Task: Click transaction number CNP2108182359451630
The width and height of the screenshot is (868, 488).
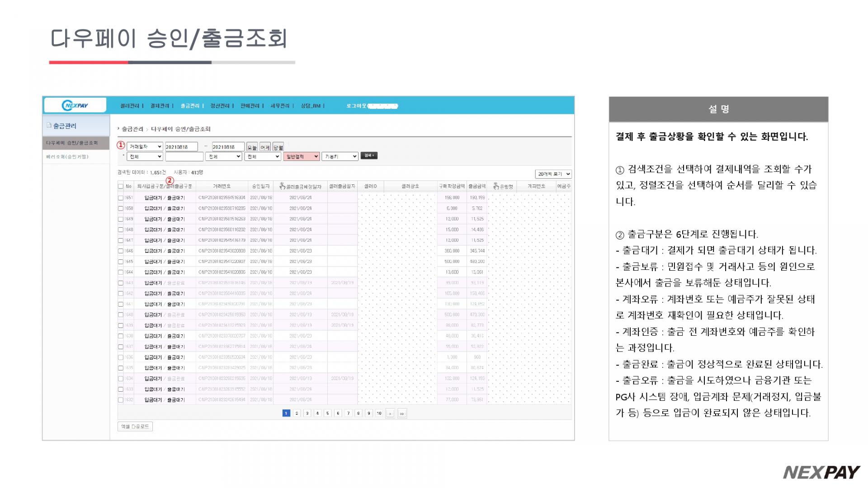Action: (x=222, y=198)
